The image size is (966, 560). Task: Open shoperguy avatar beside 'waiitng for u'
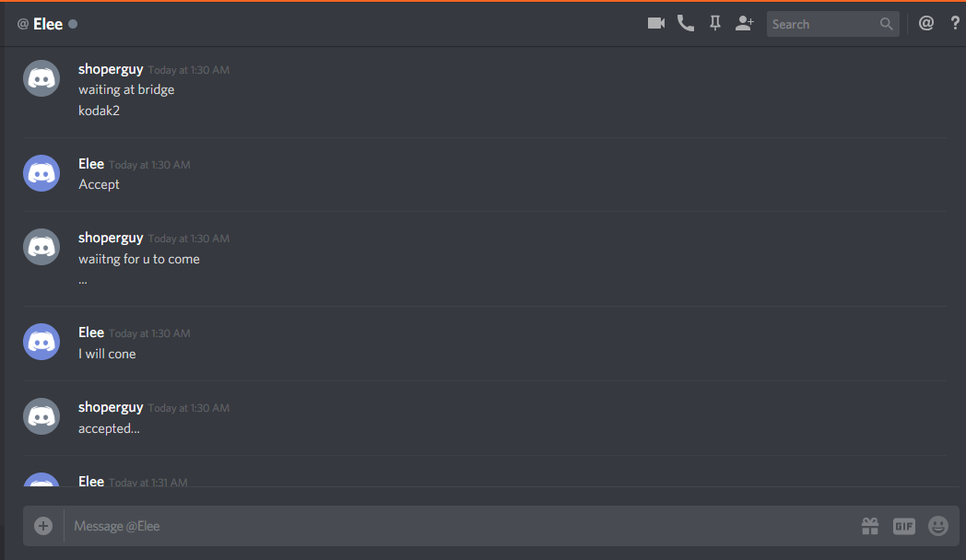tap(41, 247)
